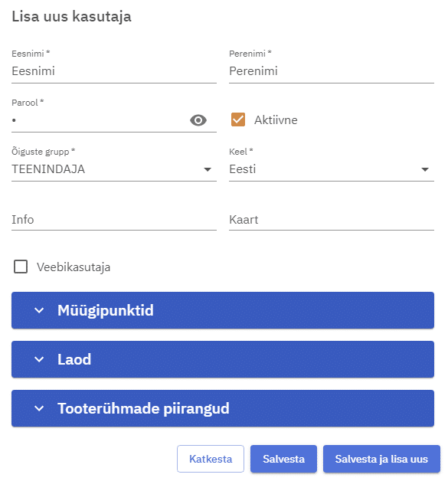Click Salvesta ja lisa uus button
This screenshot has width=448, height=481.
pyautogui.click(x=381, y=459)
